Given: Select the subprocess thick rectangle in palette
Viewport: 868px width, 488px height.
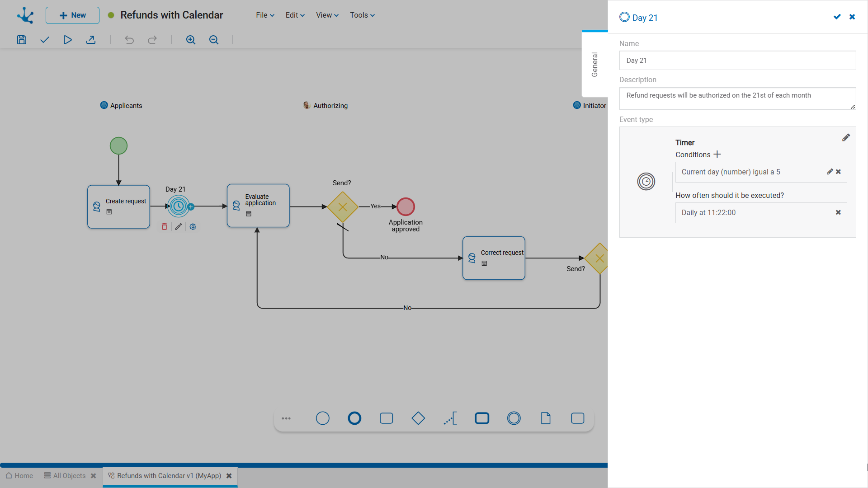Looking at the screenshot, I should pyautogui.click(x=482, y=418).
